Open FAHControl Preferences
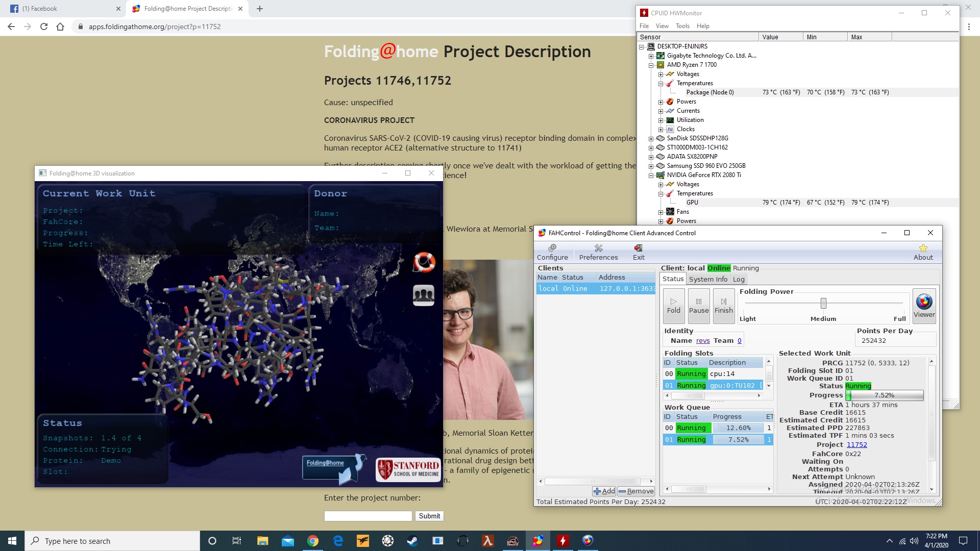 click(598, 252)
